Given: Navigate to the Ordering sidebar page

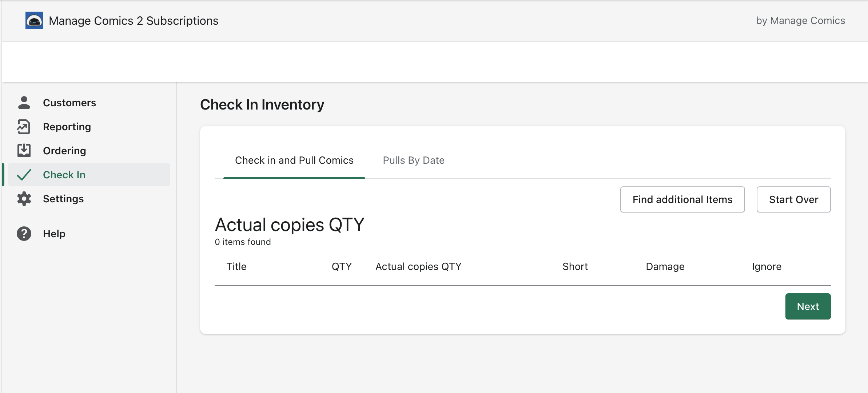Looking at the screenshot, I should coord(64,151).
